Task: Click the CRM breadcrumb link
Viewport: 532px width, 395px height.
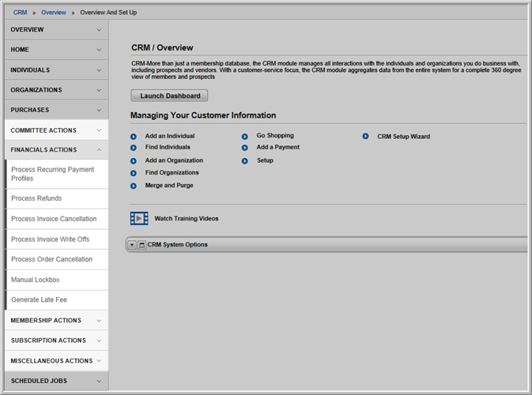Action: pyautogui.click(x=20, y=13)
